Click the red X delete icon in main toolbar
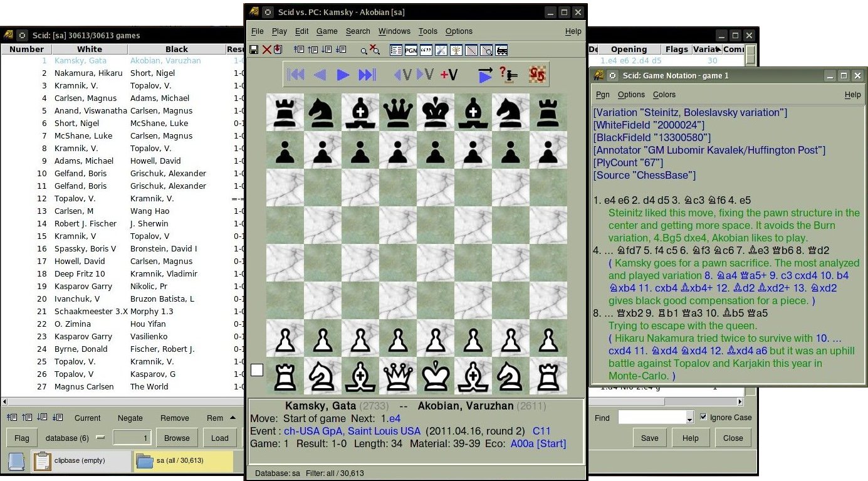The image size is (868, 481). tap(267, 50)
